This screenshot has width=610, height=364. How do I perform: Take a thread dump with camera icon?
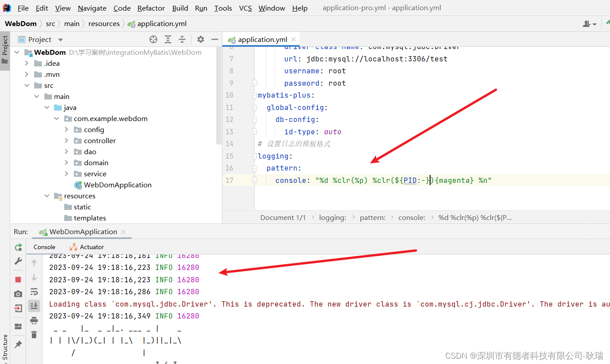(18, 294)
